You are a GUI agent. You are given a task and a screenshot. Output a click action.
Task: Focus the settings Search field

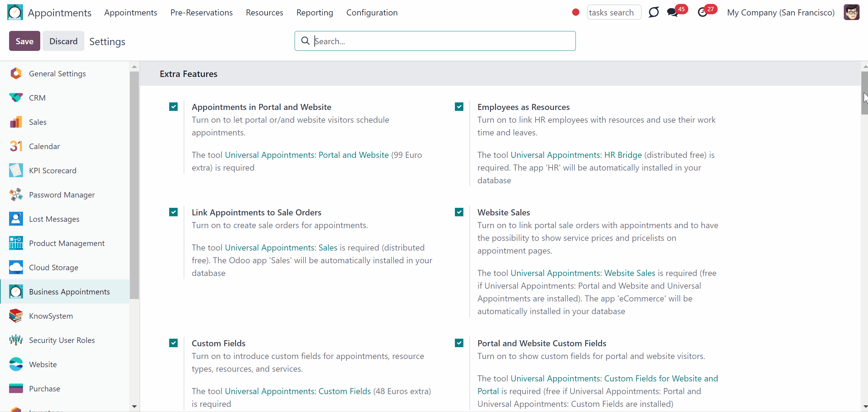(x=435, y=41)
